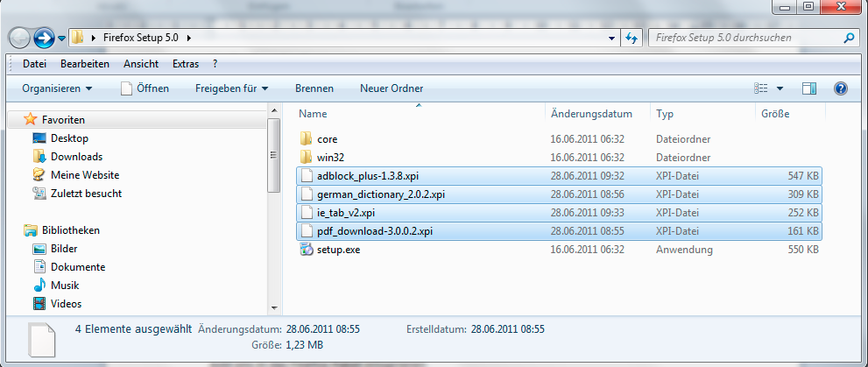Open the Dokumente library
Screen dimensions: 868x367
click(77, 267)
